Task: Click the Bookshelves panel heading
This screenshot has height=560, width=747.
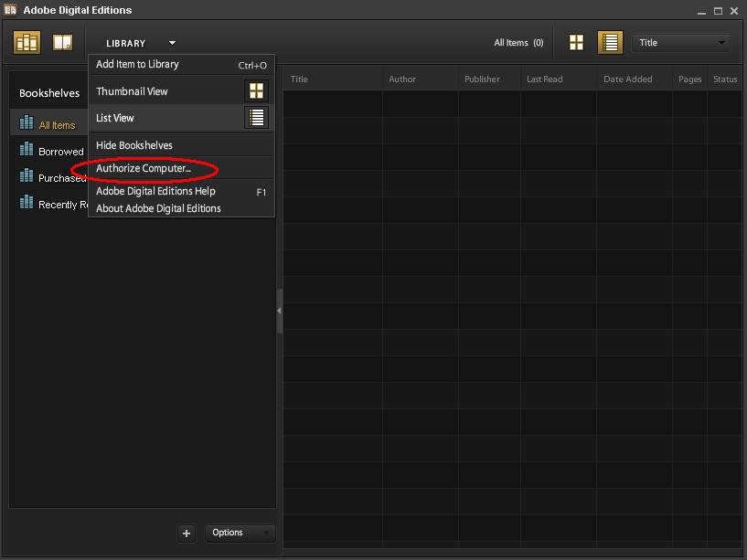Action: [x=49, y=93]
